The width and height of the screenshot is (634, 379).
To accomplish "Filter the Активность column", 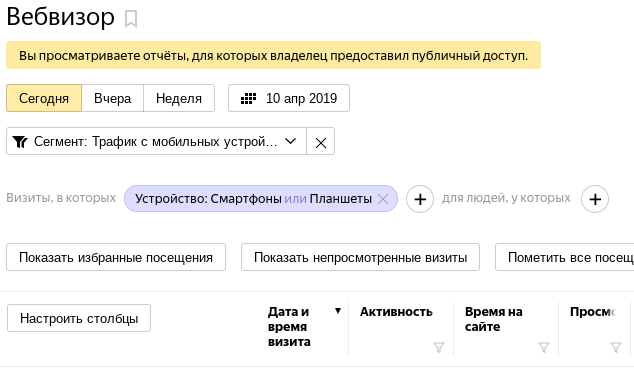I will coord(439,347).
